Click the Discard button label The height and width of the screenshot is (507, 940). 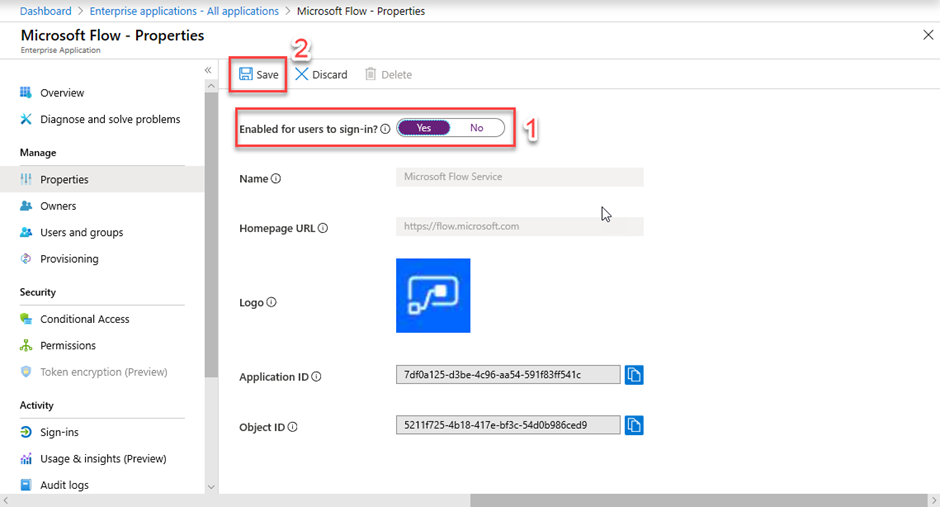click(330, 74)
